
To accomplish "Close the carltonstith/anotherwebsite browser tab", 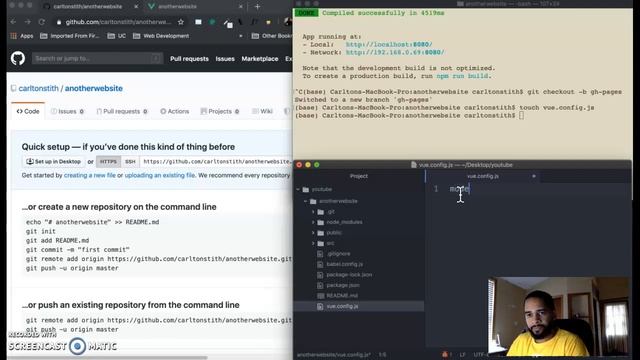I will point(136,7).
